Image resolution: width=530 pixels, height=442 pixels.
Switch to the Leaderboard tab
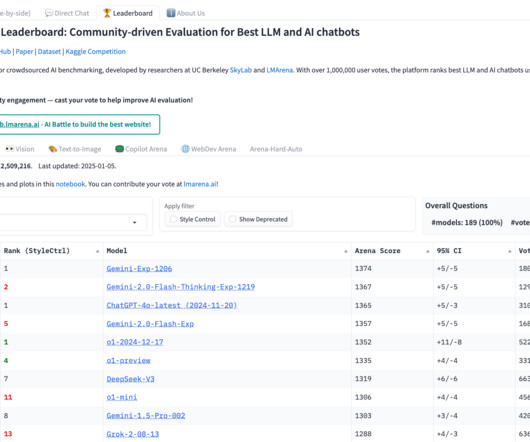click(128, 13)
